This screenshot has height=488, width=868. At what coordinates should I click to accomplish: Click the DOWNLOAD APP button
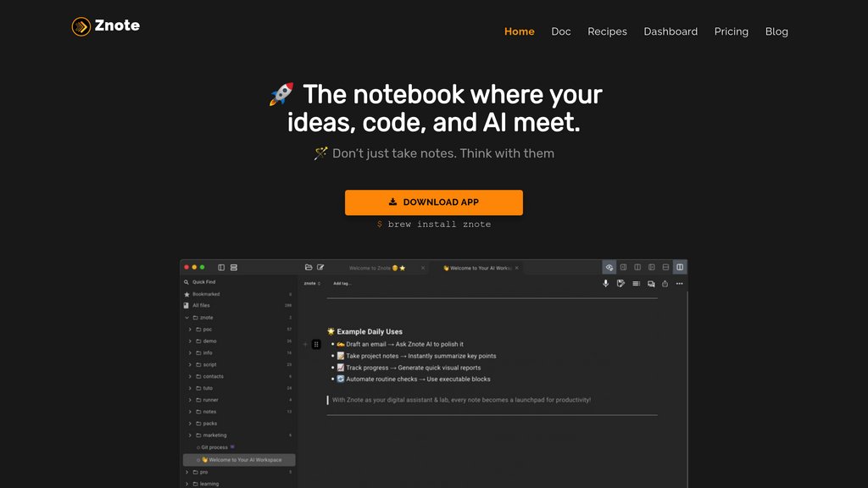(433, 202)
